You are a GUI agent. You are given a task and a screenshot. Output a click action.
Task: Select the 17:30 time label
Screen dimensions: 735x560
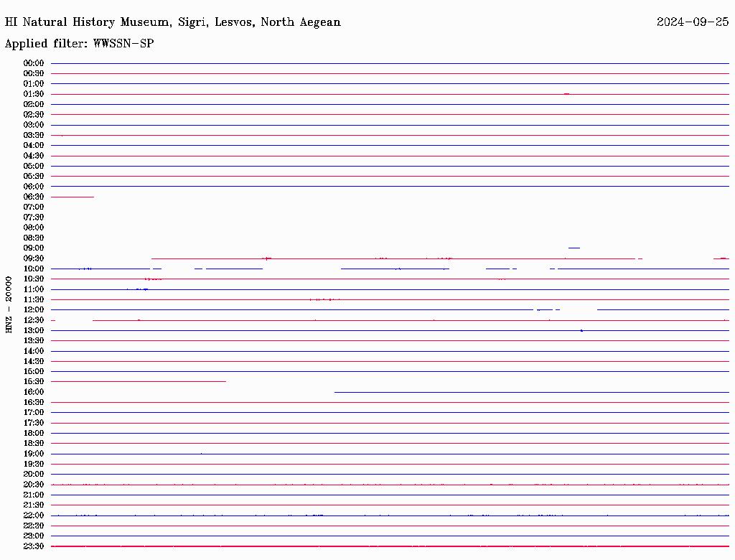[34, 423]
